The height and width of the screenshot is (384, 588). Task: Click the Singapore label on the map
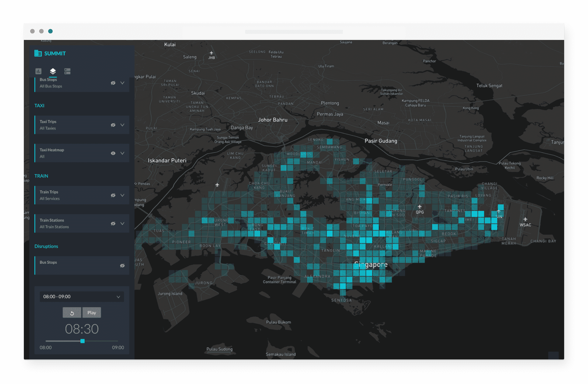[x=371, y=264]
